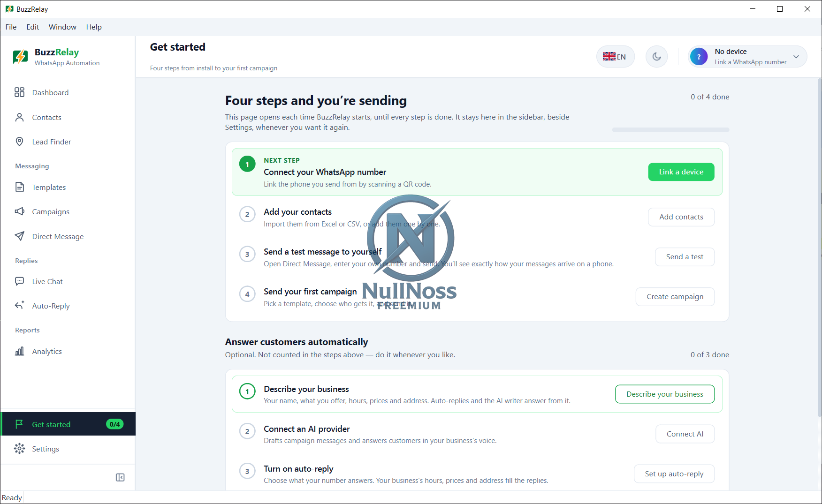
Task: Click the Analytics bar chart icon
Action: 19,351
